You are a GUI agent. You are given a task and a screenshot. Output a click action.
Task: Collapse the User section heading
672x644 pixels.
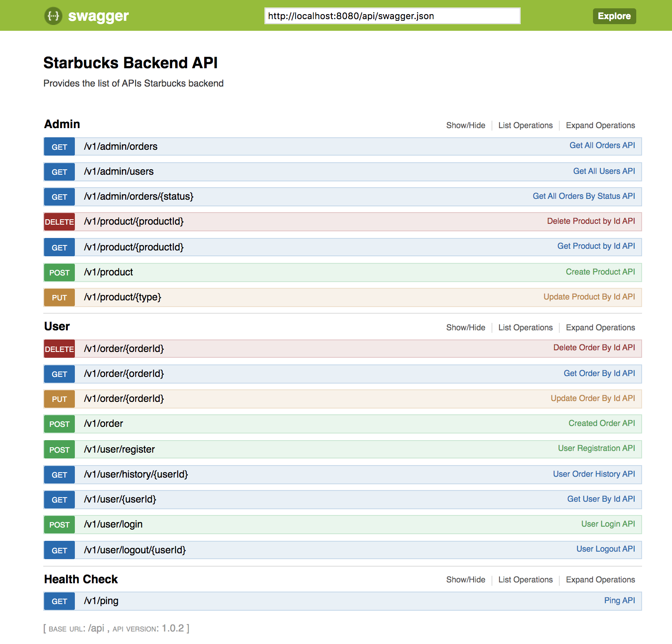pyautogui.click(x=57, y=326)
